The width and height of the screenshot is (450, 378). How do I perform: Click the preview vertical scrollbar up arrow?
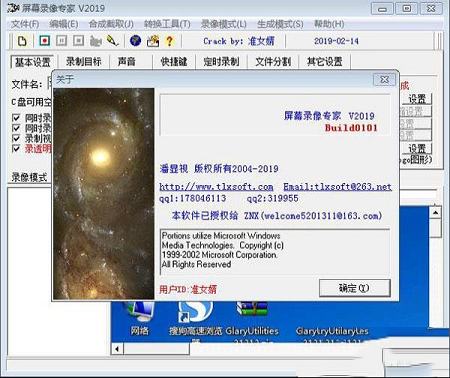tap(435, 212)
